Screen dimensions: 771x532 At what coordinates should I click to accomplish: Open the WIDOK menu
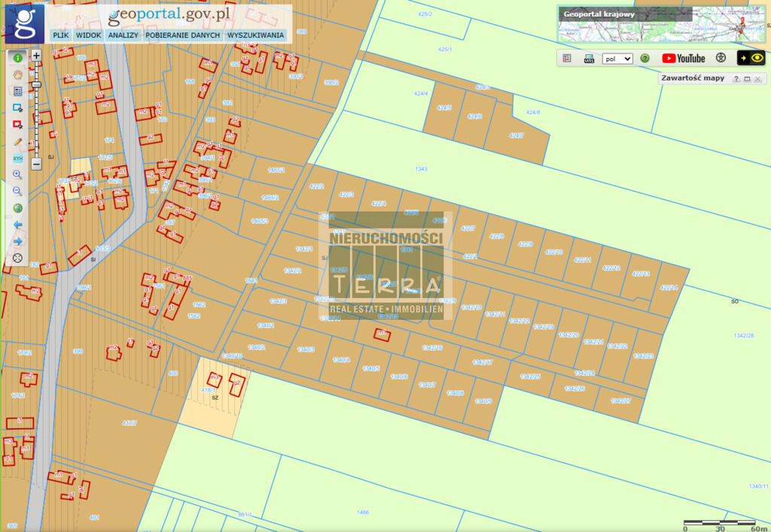click(89, 35)
